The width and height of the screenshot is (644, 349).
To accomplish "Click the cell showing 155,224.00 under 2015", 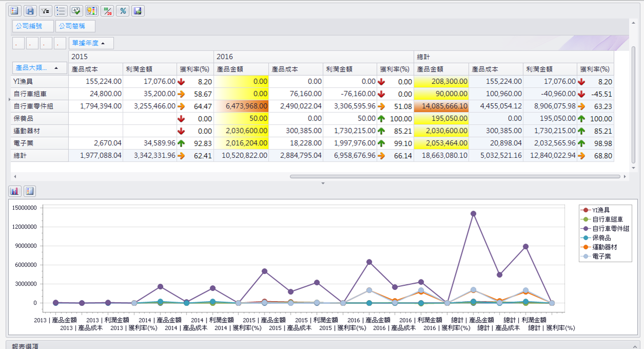I will pyautogui.click(x=96, y=81).
